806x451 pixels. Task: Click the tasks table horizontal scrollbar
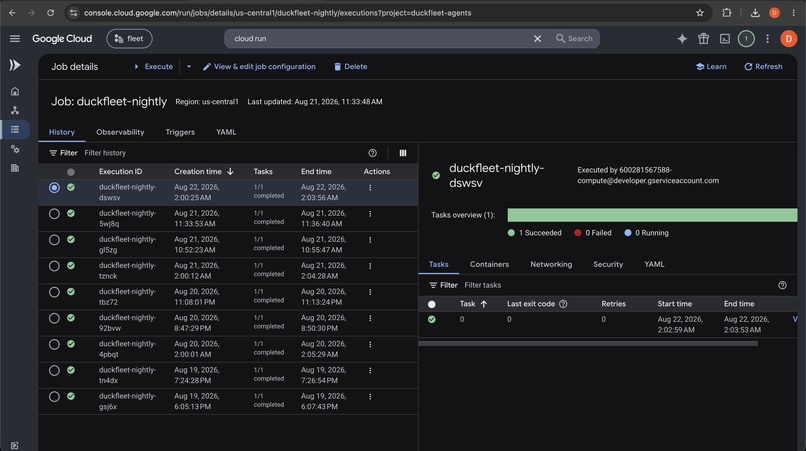click(x=588, y=344)
